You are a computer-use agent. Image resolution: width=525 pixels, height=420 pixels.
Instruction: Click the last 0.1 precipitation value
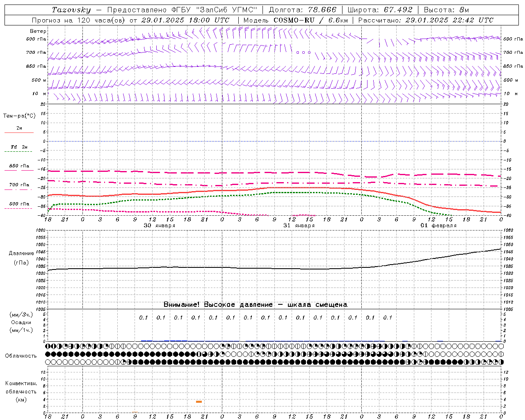388,317
